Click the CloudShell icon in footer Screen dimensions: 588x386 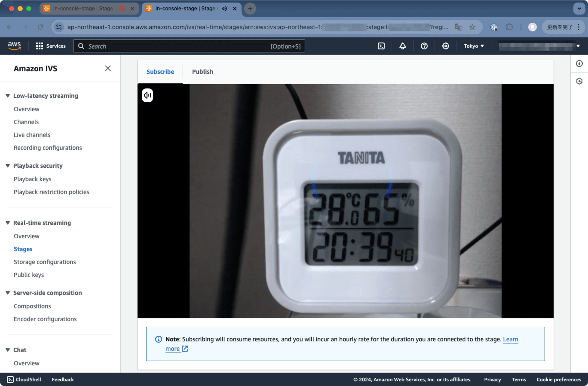point(10,379)
